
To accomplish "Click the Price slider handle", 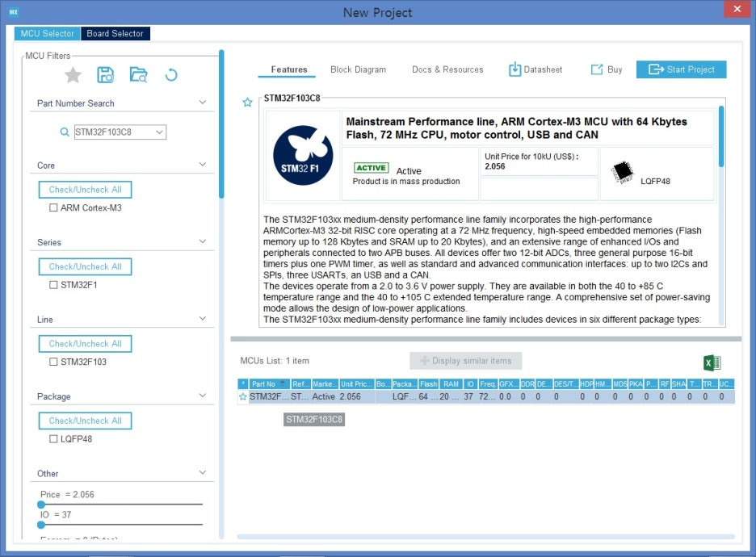I will click(x=41, y=505).
